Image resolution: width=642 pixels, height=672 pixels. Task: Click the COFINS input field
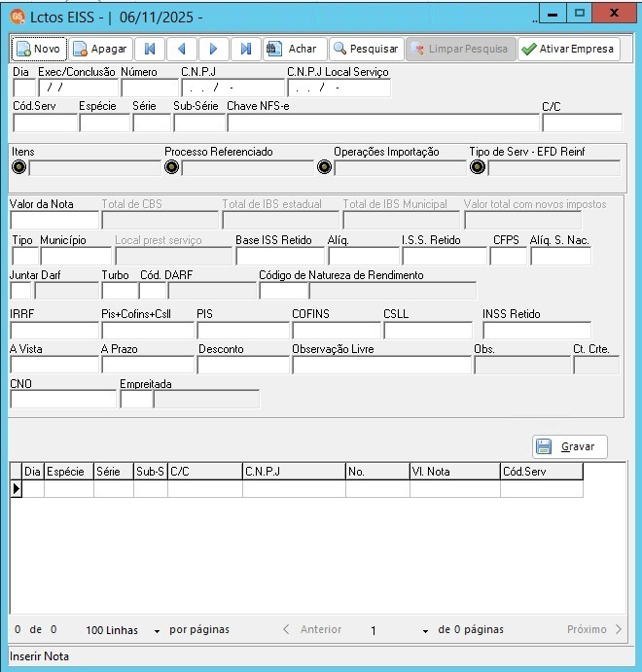tap(337, 331)
